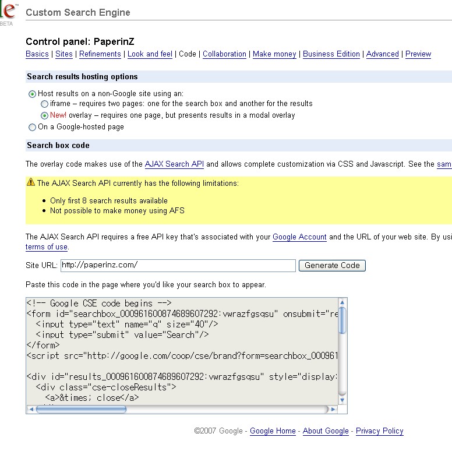Click the current 'Code' tab label
This screenshot has height=476, width=452.
click(188, 54)
